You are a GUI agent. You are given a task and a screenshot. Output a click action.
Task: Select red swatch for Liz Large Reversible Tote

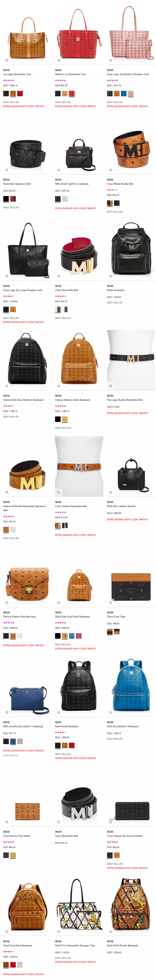point(20,94)
